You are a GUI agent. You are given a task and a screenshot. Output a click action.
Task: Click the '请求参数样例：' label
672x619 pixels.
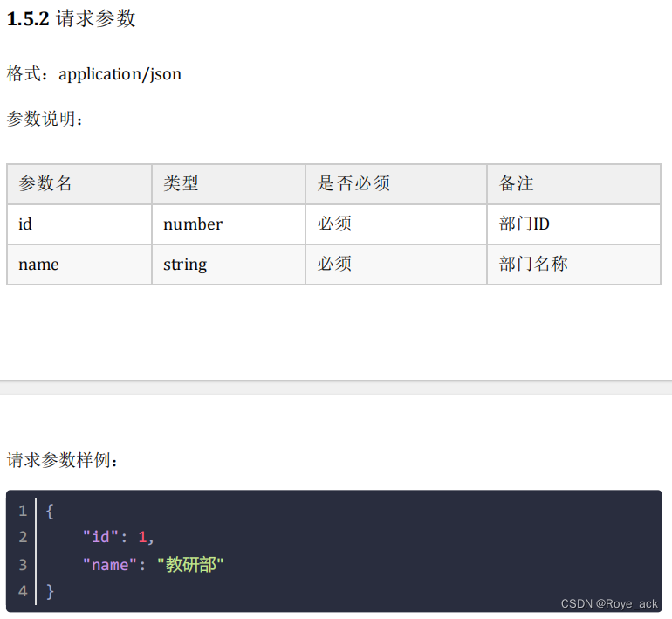coord(62,460)
